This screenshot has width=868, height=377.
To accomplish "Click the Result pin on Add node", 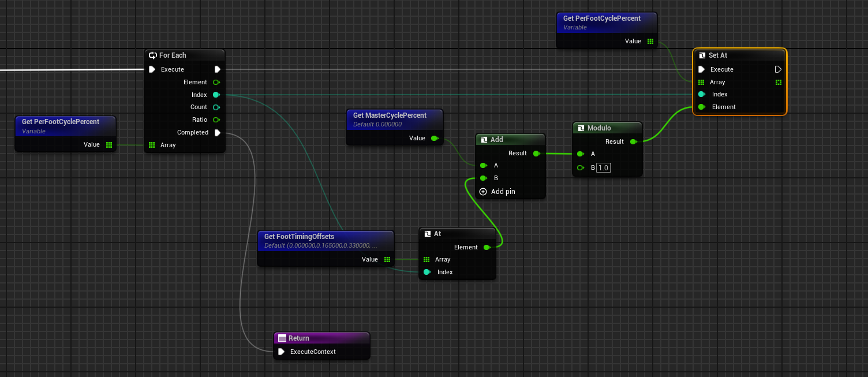I will point(536,153).
